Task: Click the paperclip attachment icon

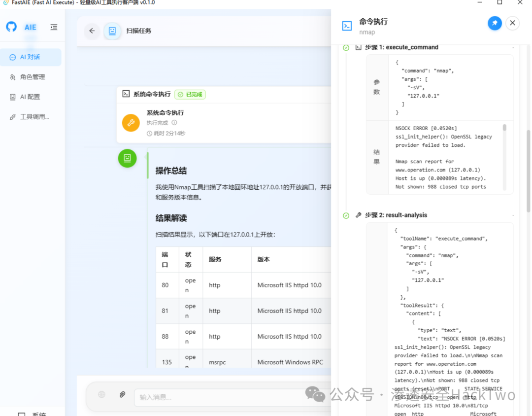Action: coord(123,395)
